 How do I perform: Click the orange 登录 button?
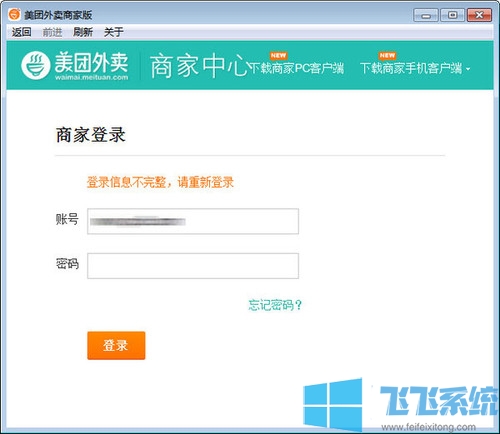click(116, 345)
